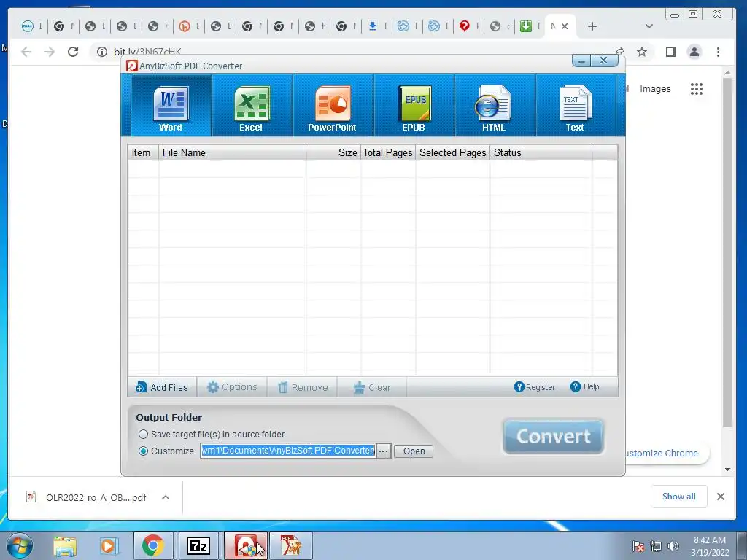This screenshot has width=747, height=560.
Task: Open the output folder
Action: tap(414, 451)
